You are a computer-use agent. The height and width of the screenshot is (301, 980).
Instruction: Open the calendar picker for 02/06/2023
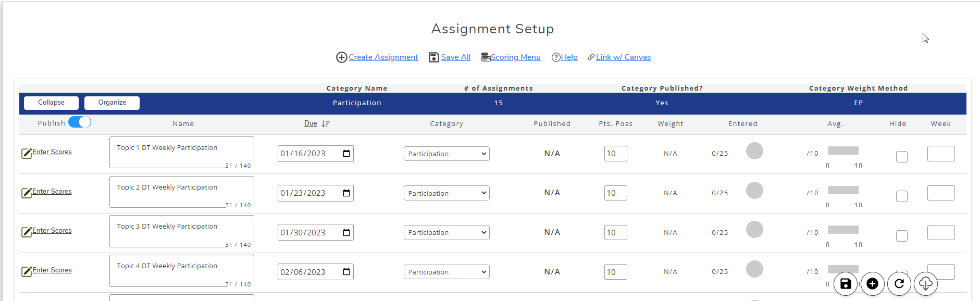point(346,272)
